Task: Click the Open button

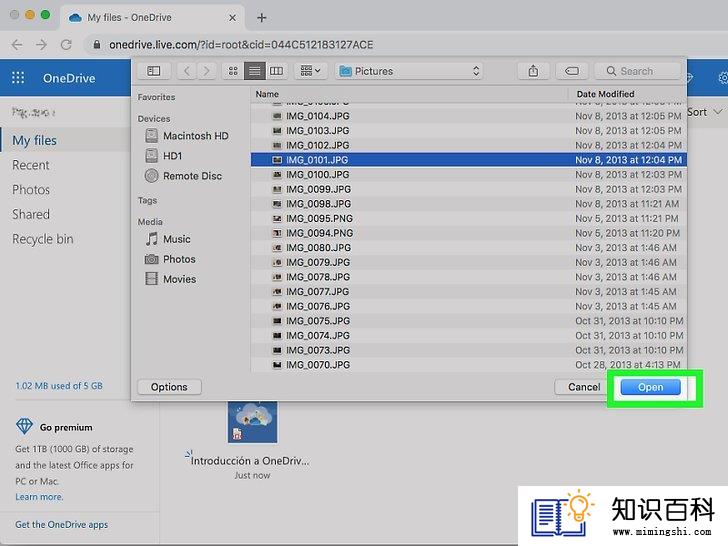Action: [x=650, y=387]
